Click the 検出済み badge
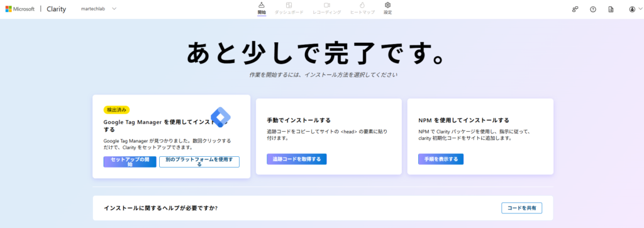Screen dimensions: 644x228 coord(116,110)
